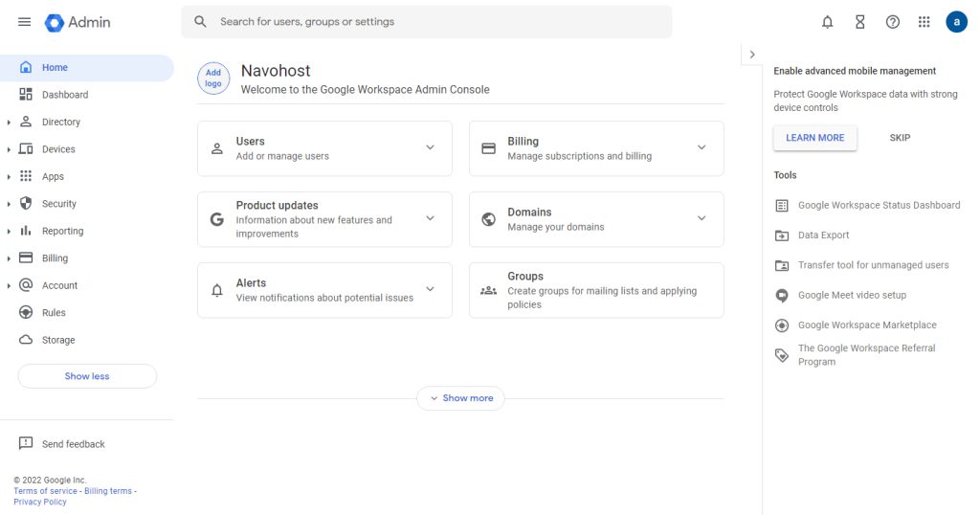Collapse the right side panel arrow
This screenshot has height=515, width=980.
[752, 55]
